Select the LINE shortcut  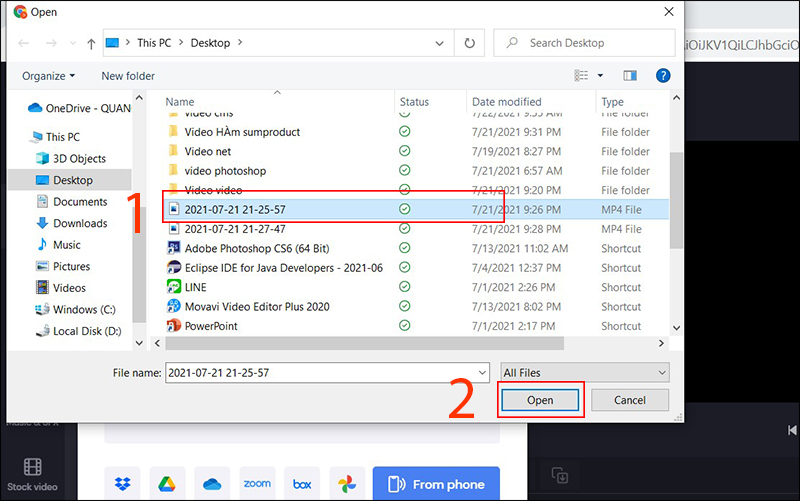(195, 287)
